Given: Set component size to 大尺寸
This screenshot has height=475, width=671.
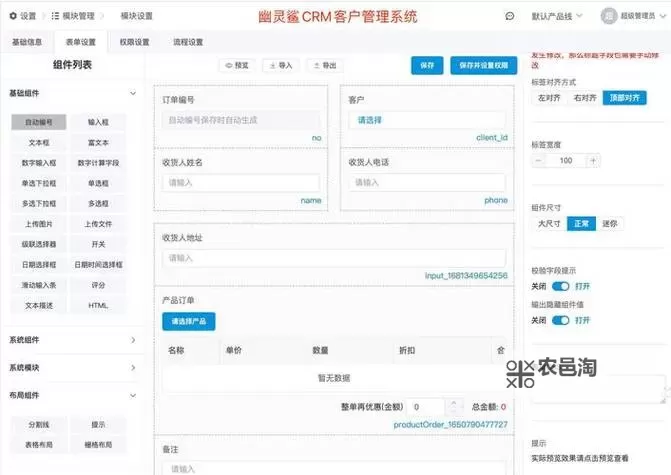Looking at the screenshot, I should [x=549, y=224].
